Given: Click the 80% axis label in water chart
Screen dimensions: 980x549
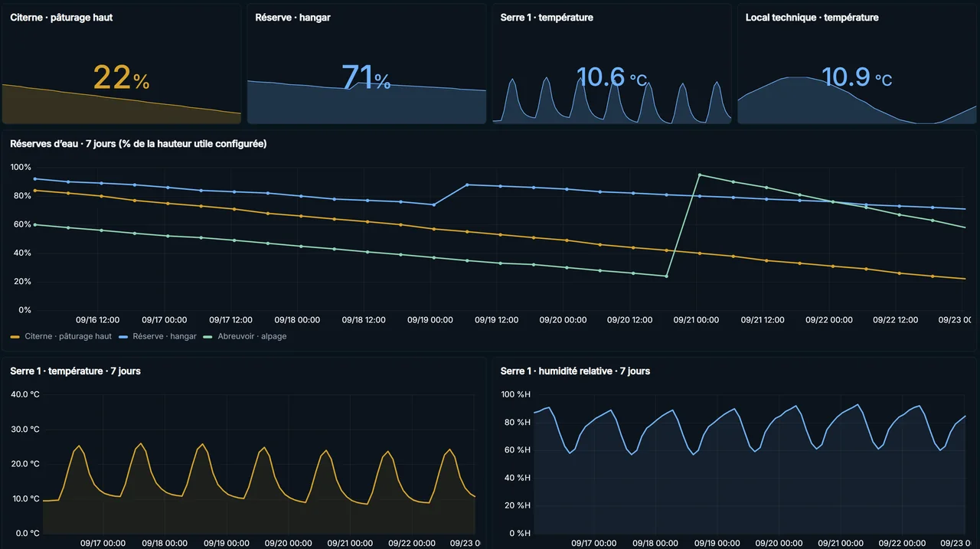Looking at the screenshot, I should coord(23,195).
